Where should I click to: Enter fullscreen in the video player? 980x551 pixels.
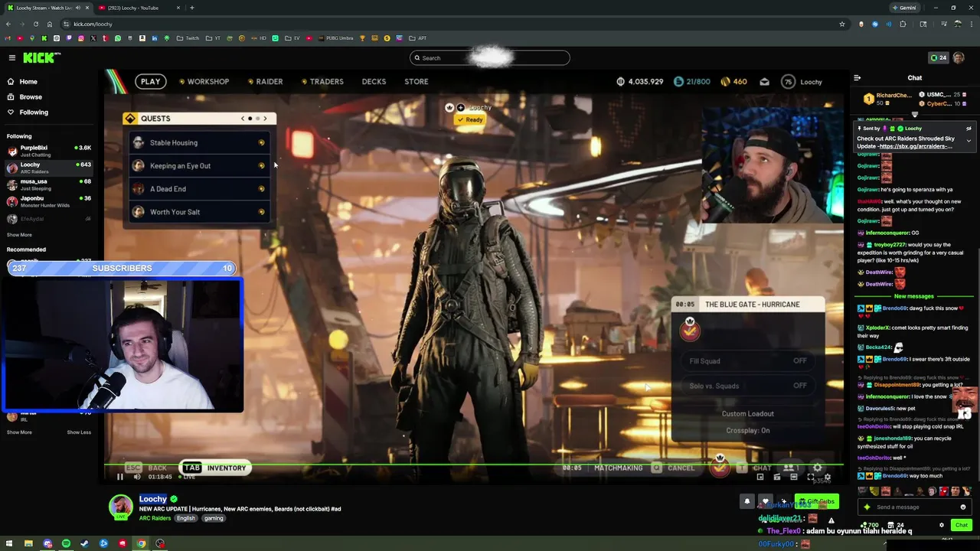coord(811,477)
